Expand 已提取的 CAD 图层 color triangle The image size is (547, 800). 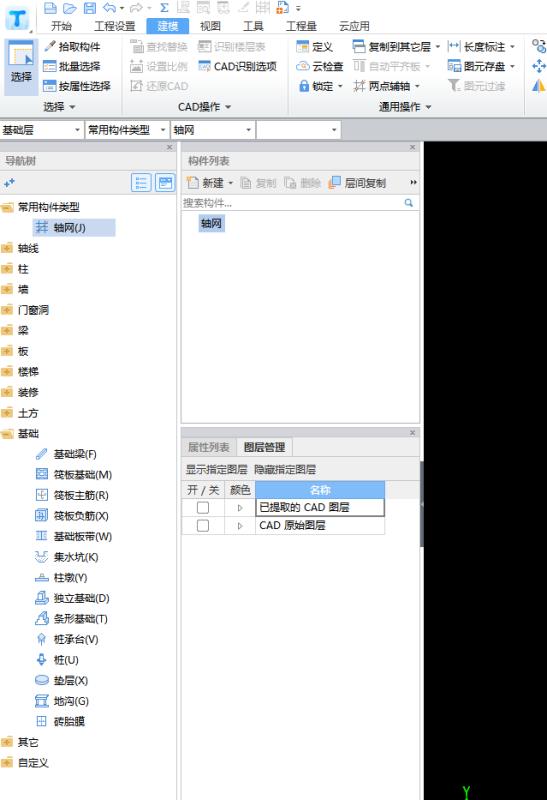[x=240, y=508]
